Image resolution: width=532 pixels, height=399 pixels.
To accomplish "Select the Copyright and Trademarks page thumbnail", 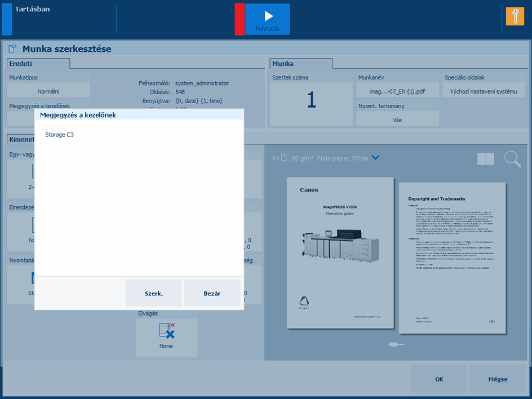I will 451,256.
